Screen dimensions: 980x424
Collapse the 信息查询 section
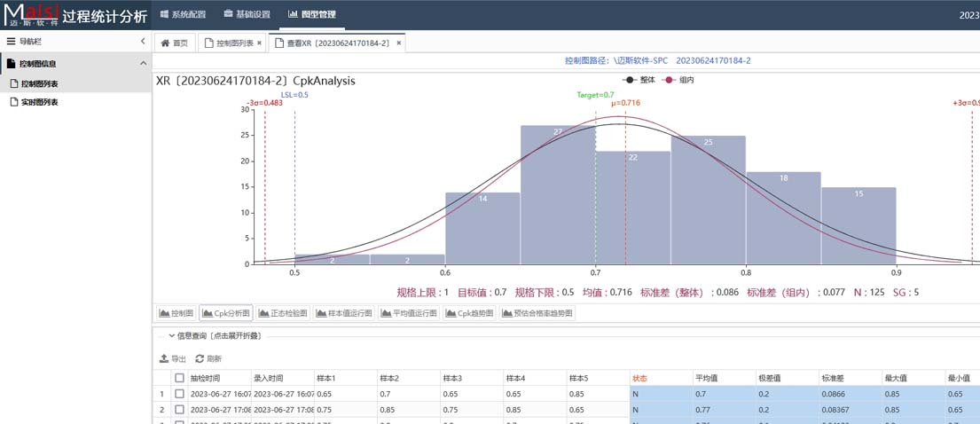(172, 336)
